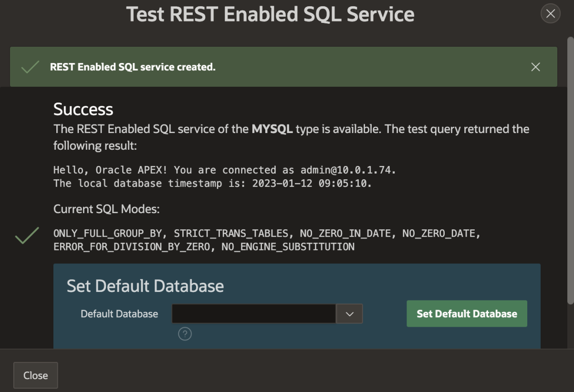The width and height of the screenshot is (574, 392).
Task: Dismiss the REST service created notification
Action: tap(535, 67)
